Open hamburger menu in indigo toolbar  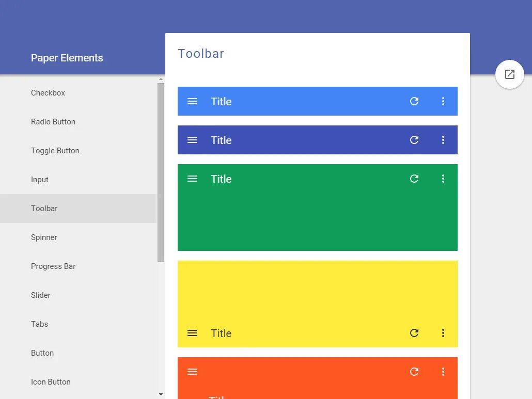192,140
